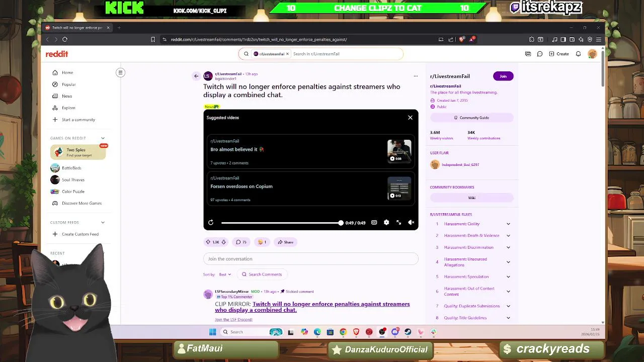This screenshot has height=362, width=644.
Task: Open Community Guide
Action: click(472, 118)
